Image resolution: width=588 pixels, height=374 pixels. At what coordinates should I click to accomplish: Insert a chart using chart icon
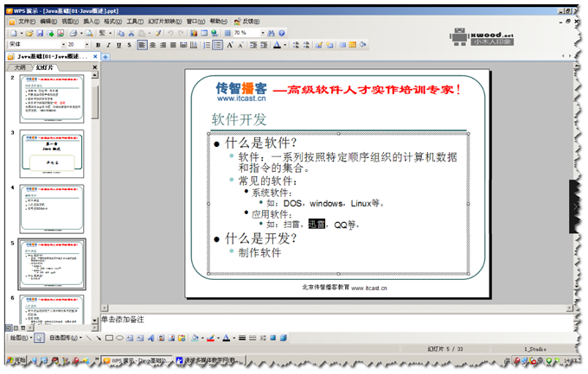pyautogui.click(x=194, y=34)
